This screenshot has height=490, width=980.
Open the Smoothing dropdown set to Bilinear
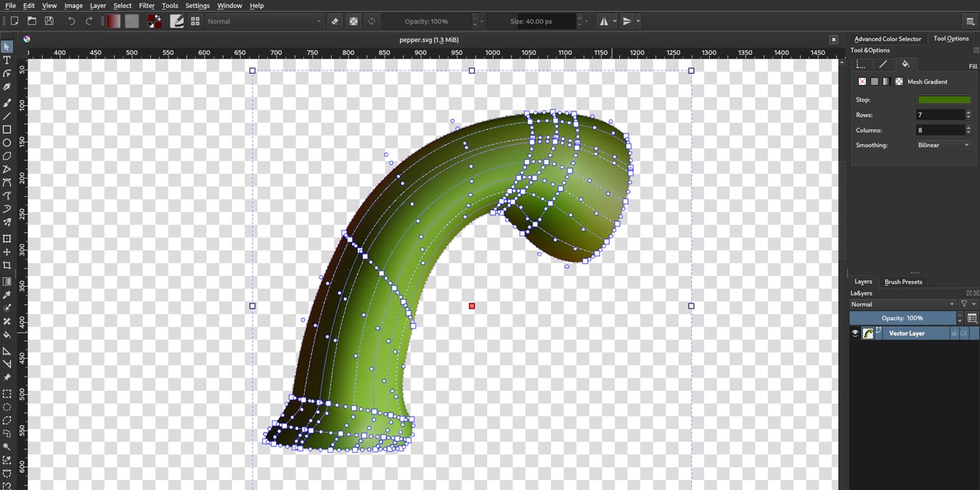(942, 144)
